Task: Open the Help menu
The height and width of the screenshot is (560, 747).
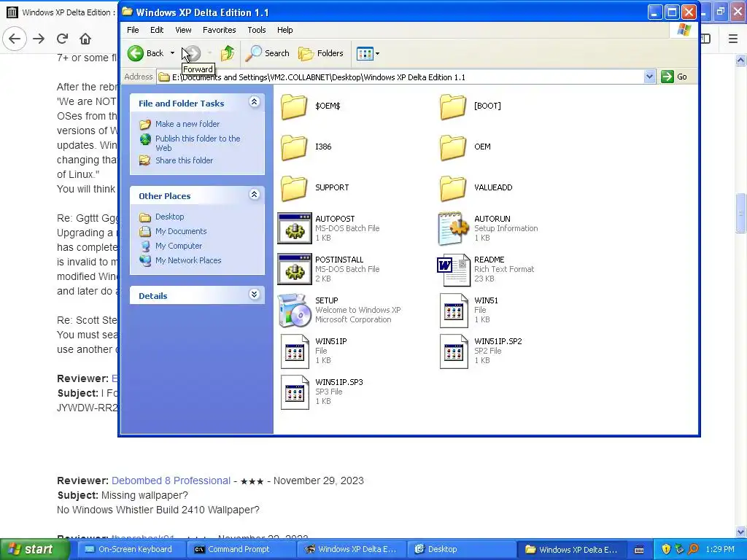Action: tap(285, 30)
